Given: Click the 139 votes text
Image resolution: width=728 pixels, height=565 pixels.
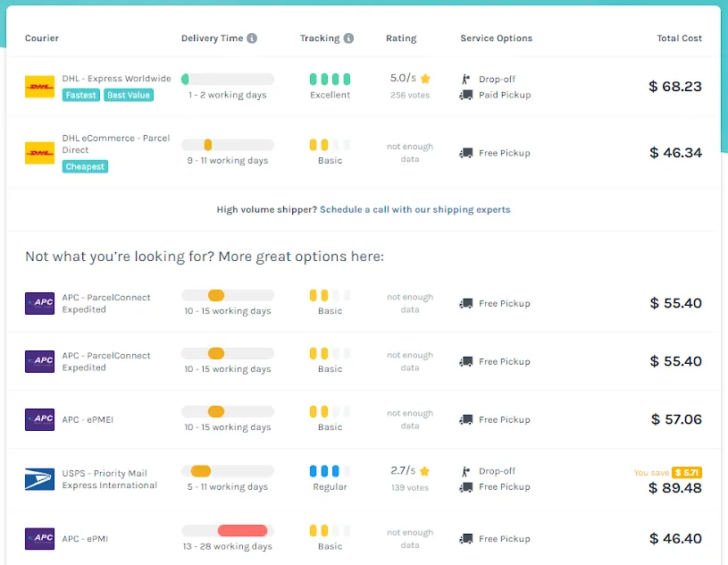Looking at the screenshot, I should 410,487.
